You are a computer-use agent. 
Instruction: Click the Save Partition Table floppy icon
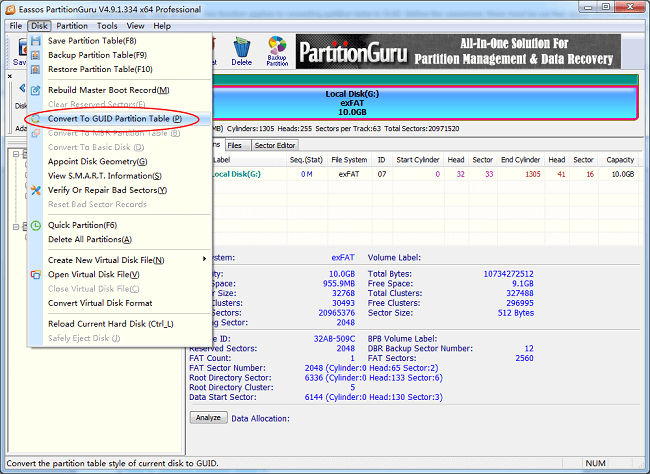point(36,41)
